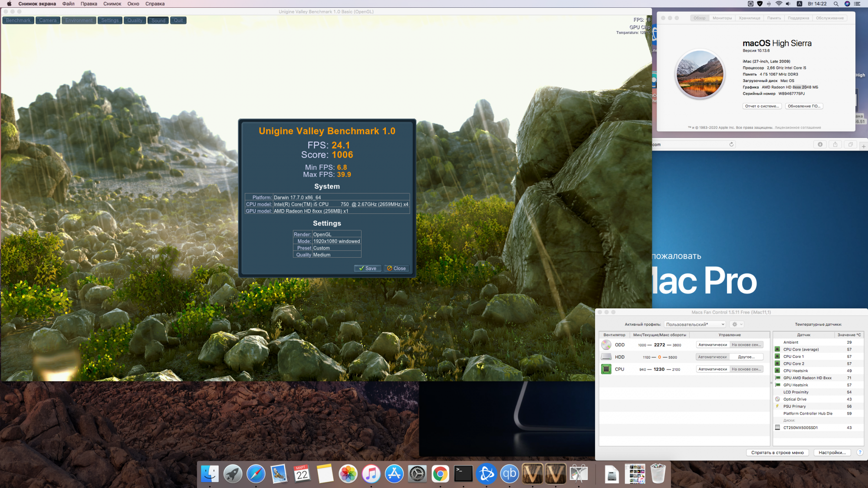Screen dimensions: 868x488
Task: Switch to the Мониторы tab
Action: point(722,18)
